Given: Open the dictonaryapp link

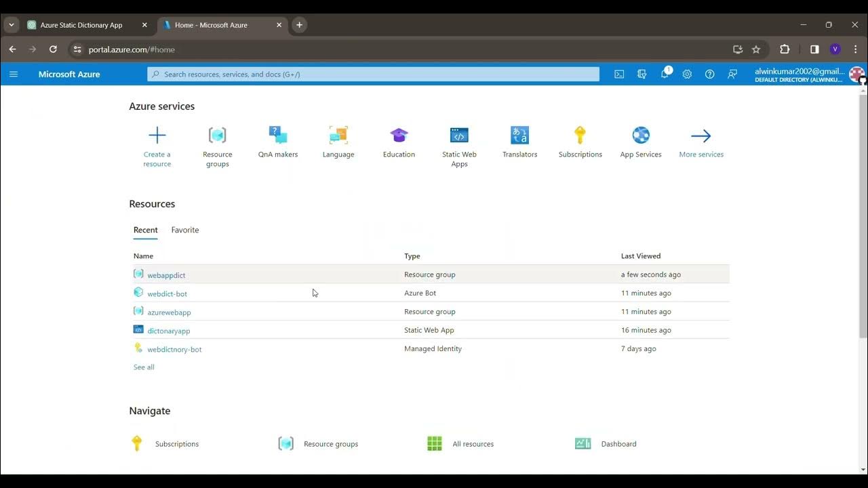Looking at the screenshot, I should point(168,331).
